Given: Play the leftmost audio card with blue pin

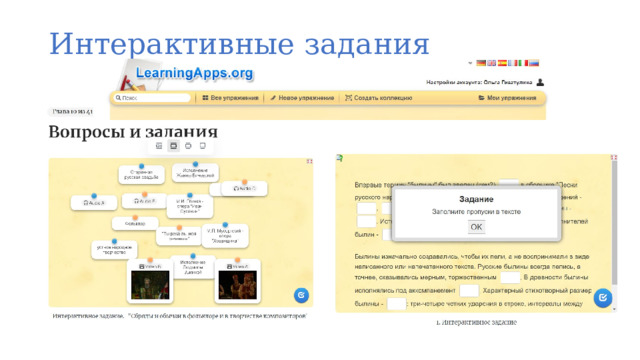Looking at the screenshot, I should 94,203.
